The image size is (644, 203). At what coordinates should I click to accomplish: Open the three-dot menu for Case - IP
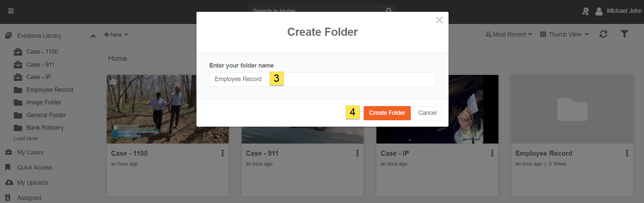click(x=492, y=153)
